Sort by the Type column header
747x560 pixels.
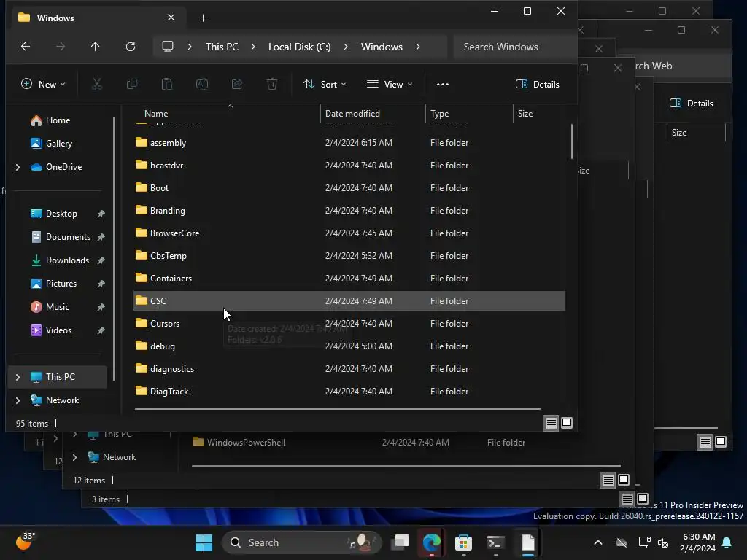(x=469, y=114)
